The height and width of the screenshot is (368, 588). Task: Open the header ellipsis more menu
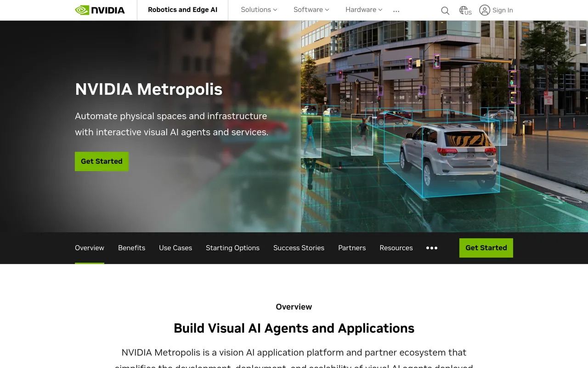(396, 10)
